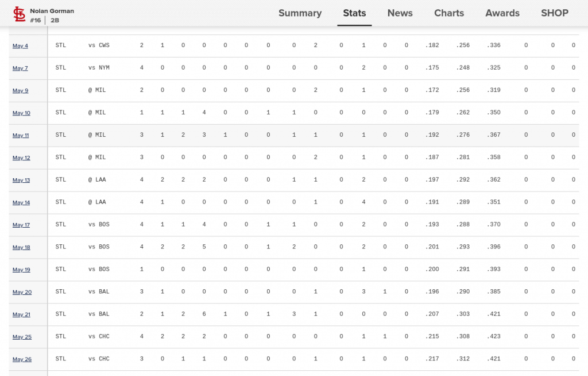Open the May 10 game link
Image resolution: width=588 pixels, height=376 pixels.
click(x=21, y=113)
